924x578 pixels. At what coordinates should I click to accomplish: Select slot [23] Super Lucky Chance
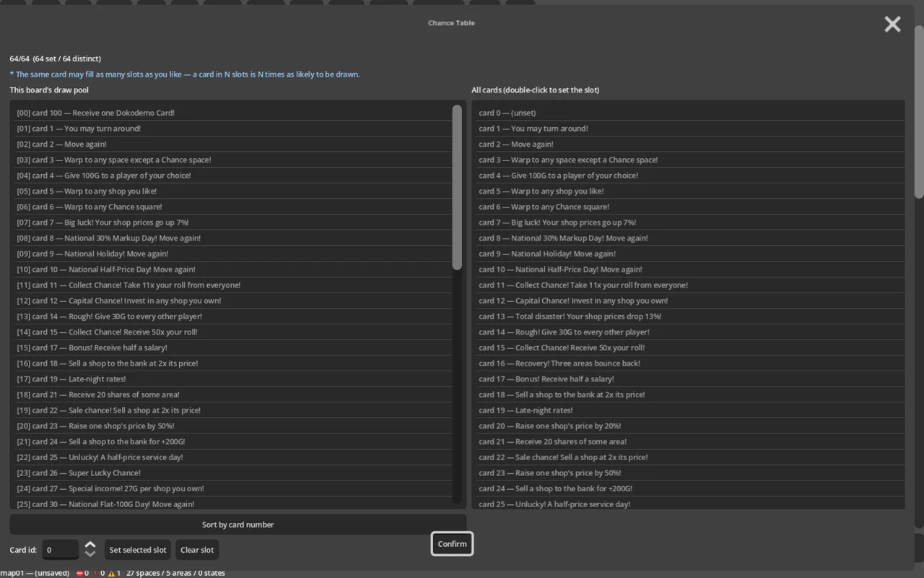coord(234,473)
